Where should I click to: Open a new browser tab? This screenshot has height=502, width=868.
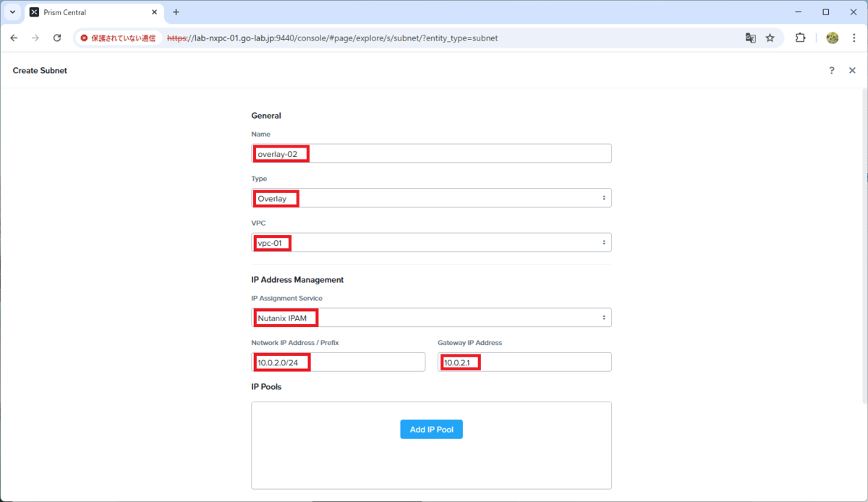point(176,12)
